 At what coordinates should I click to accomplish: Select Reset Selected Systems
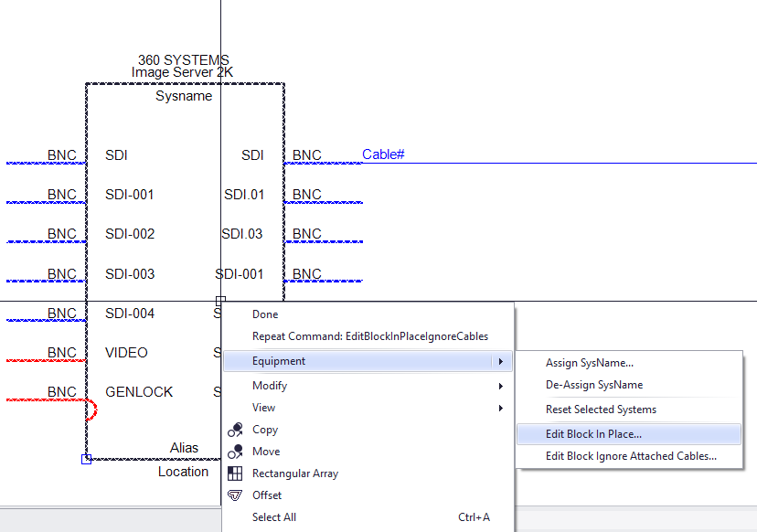click(629, 410)
